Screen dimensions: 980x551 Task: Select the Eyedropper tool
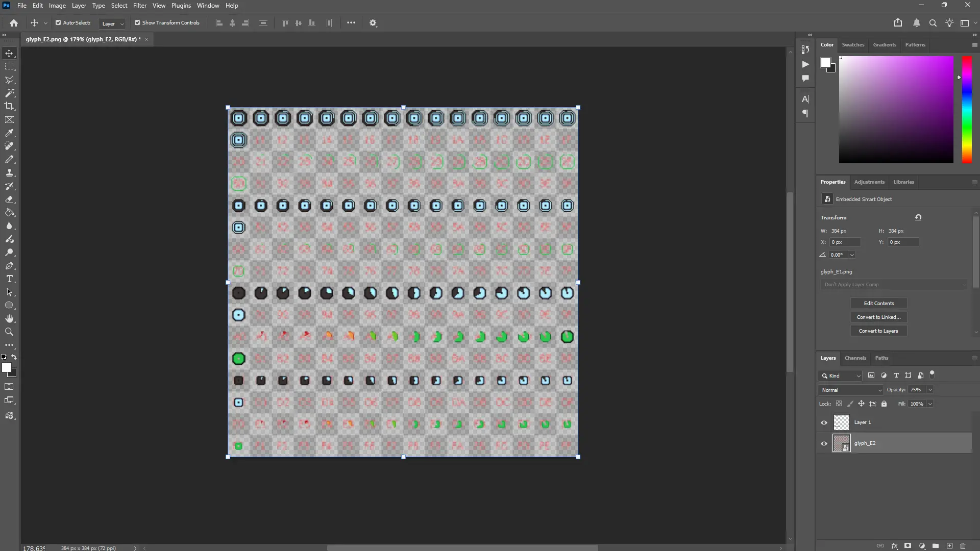tap(10, 133)
